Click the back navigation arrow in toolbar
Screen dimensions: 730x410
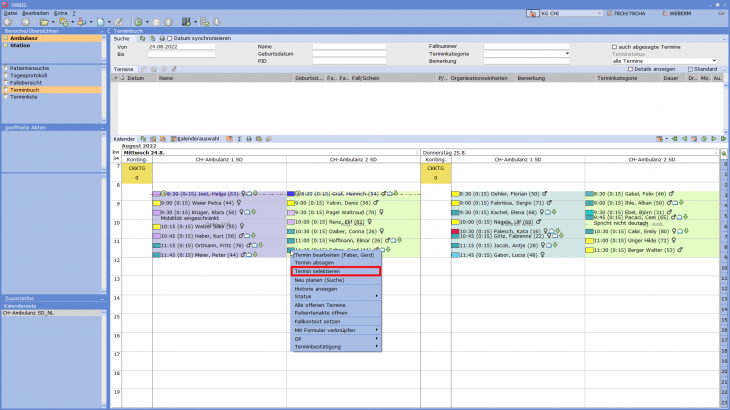click(x=8, y=21)
